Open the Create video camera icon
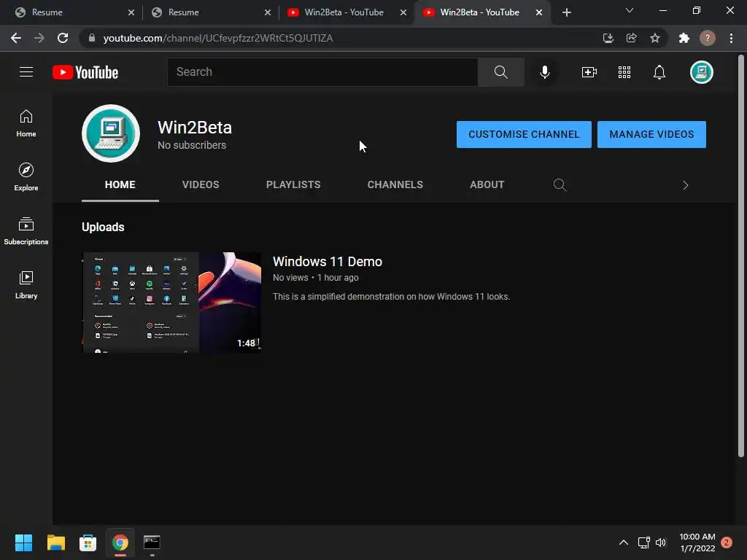Screen dimensions: 747x560 coord(589,72)
